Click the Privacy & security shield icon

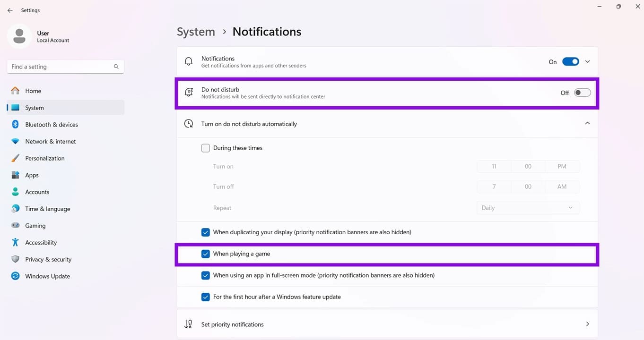point(16,259)
